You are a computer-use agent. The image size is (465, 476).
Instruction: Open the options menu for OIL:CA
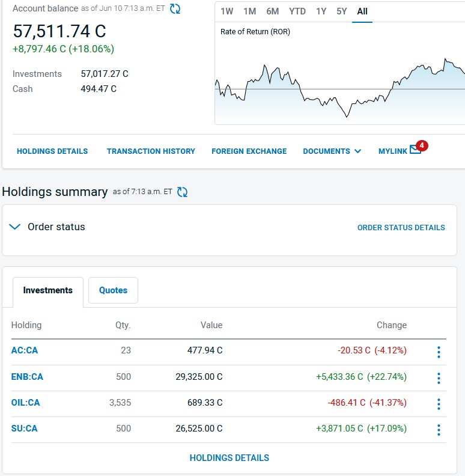(x=439, y=404)
